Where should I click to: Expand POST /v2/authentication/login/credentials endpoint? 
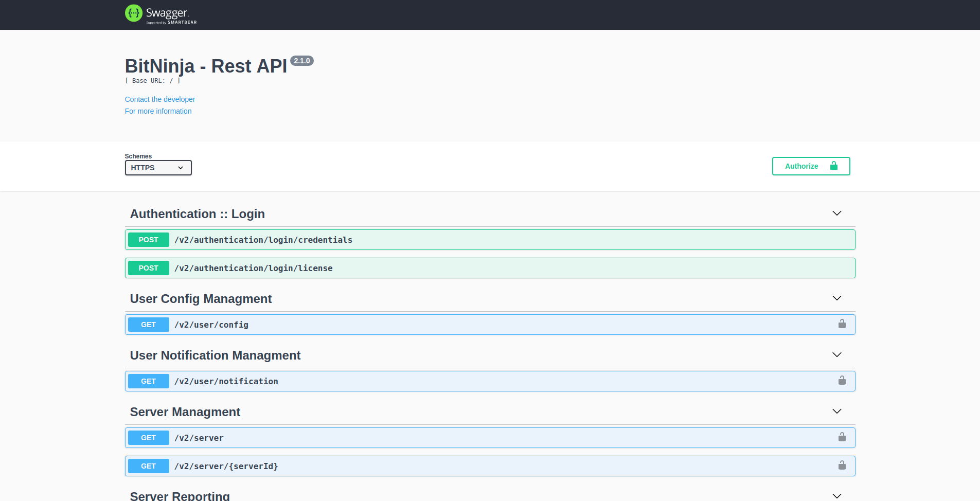[x=490, y=240]
